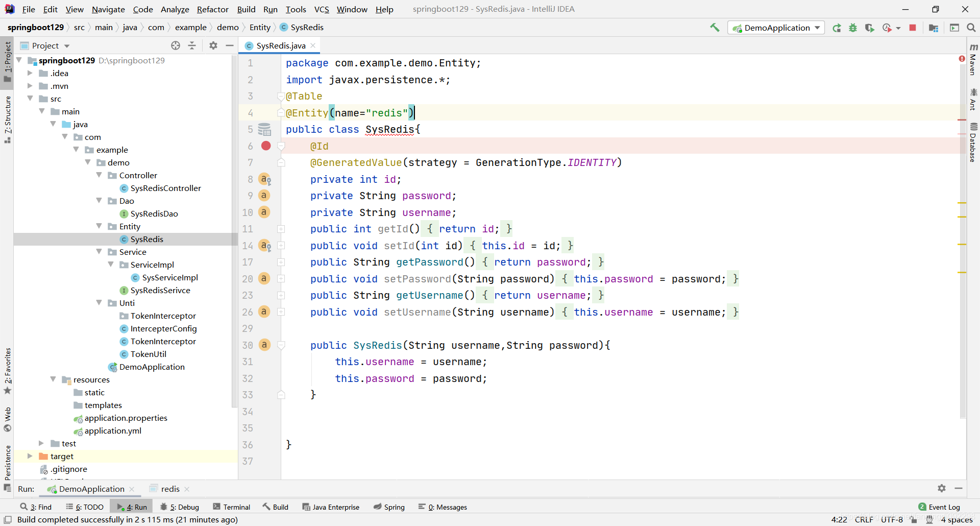This screenshot has height=526, width=980.
Task: Click the project tree vertical scrollbar
Action: coord(234,230)
